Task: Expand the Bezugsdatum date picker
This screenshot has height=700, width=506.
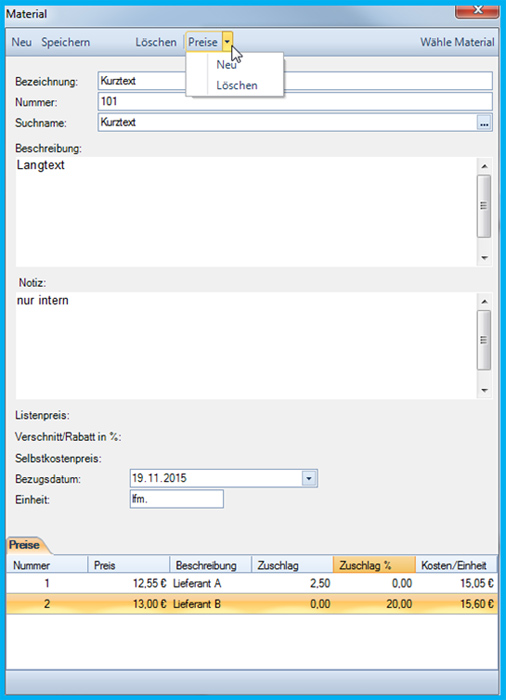Action: [x=309, y=479]
